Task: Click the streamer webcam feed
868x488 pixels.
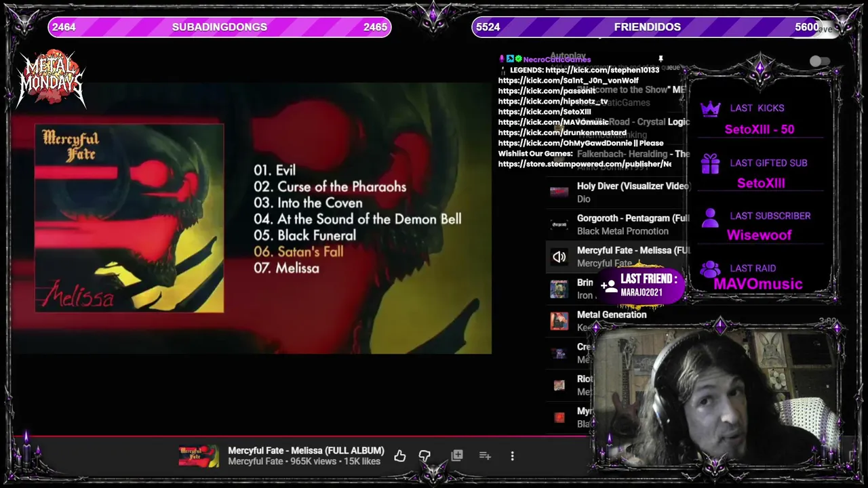Action: (x=716, y=399)
